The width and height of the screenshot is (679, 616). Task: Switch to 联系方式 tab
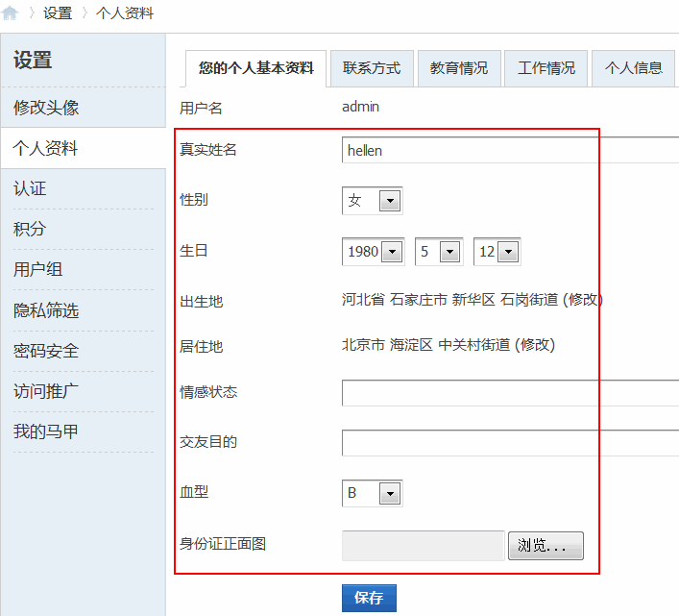[372, 68]
